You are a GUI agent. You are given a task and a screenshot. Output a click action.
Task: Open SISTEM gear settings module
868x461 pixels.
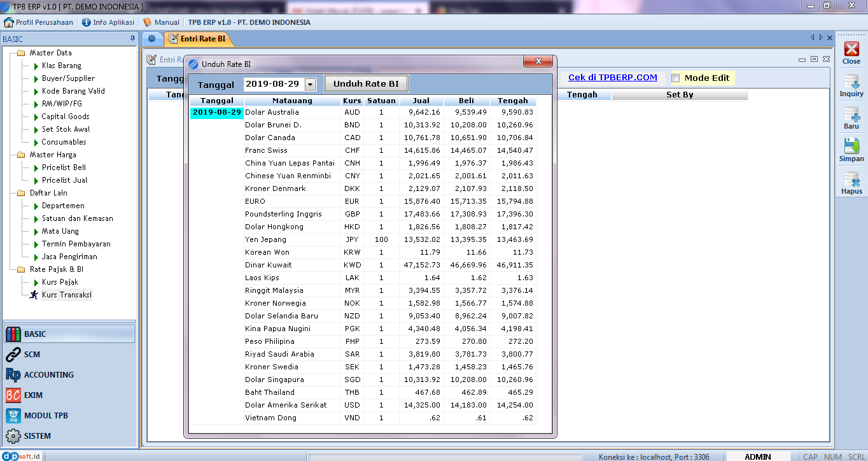point(13,436)
